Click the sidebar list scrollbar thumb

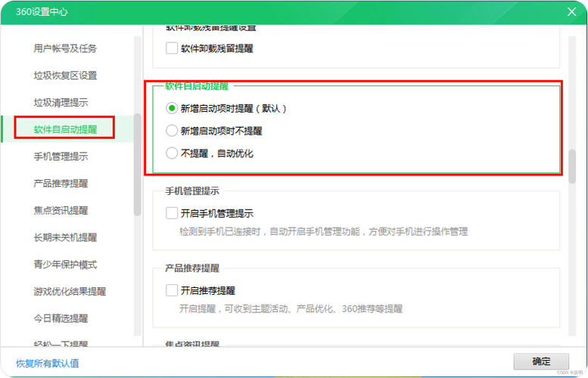[137, 165]
